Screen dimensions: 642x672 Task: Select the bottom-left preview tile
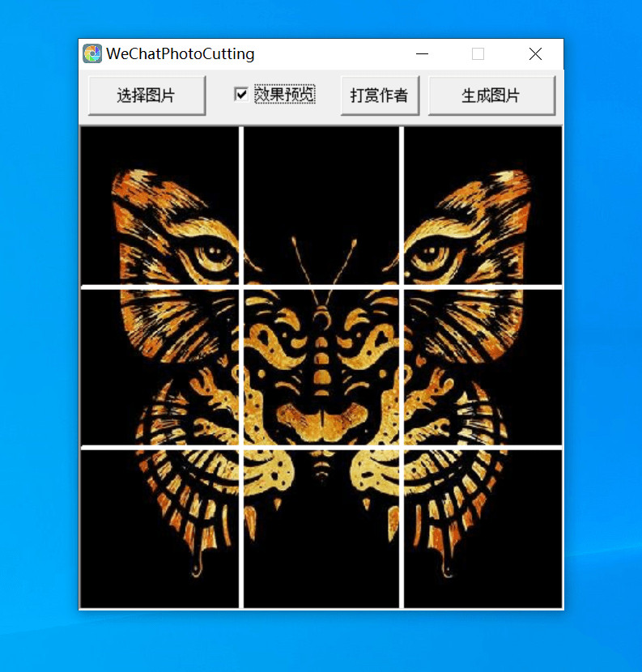point(159,529)
